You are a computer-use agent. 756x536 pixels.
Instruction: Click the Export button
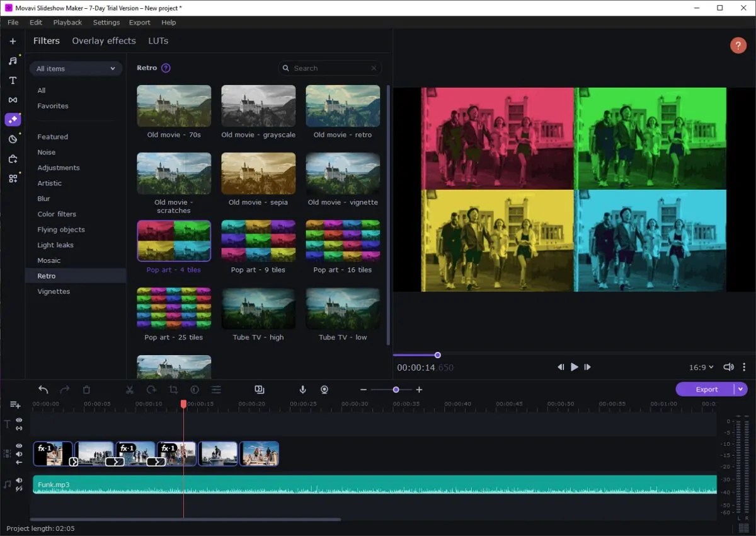pos(707,389)
